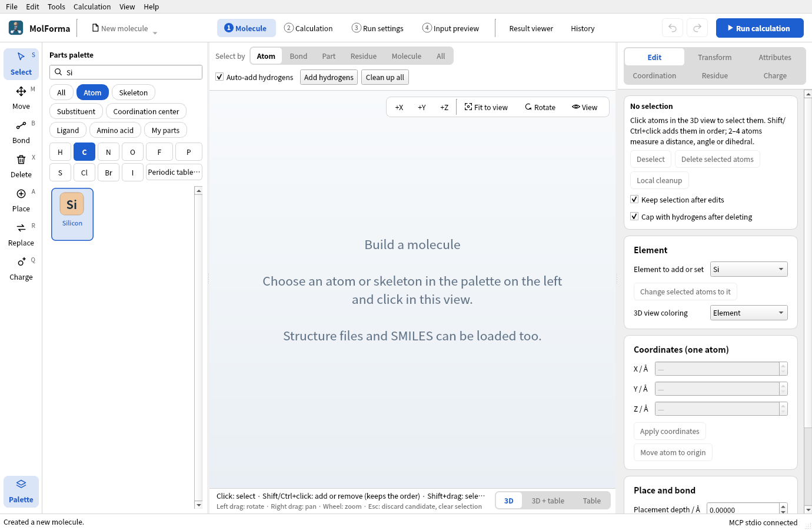Click the Rotate view button
Viewport: 812px width, 530px height.
pyautogui.click(x=540, y=107)
